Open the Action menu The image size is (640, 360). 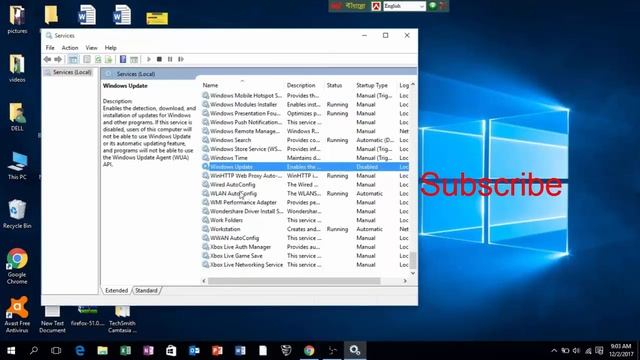(70, 48)
